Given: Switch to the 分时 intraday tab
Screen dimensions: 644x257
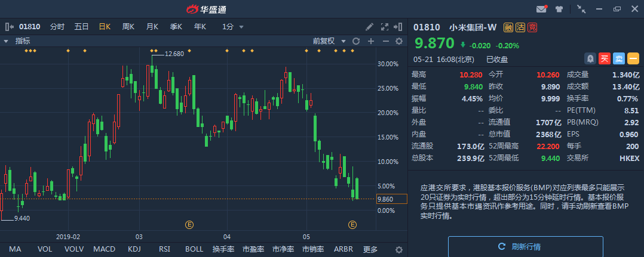Looking at the screenshot, I should (57, 27).
